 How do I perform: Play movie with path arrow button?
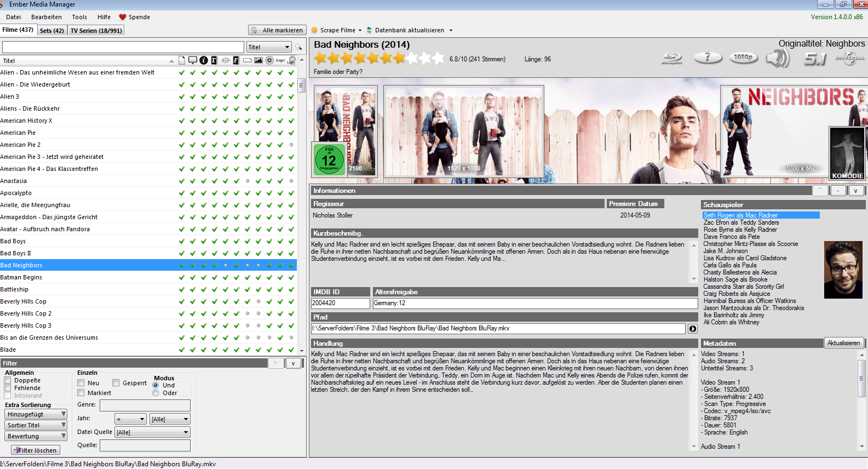coord(693,329)
